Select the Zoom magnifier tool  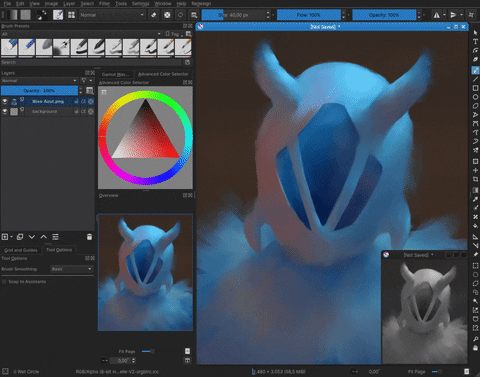pos(475,339)
